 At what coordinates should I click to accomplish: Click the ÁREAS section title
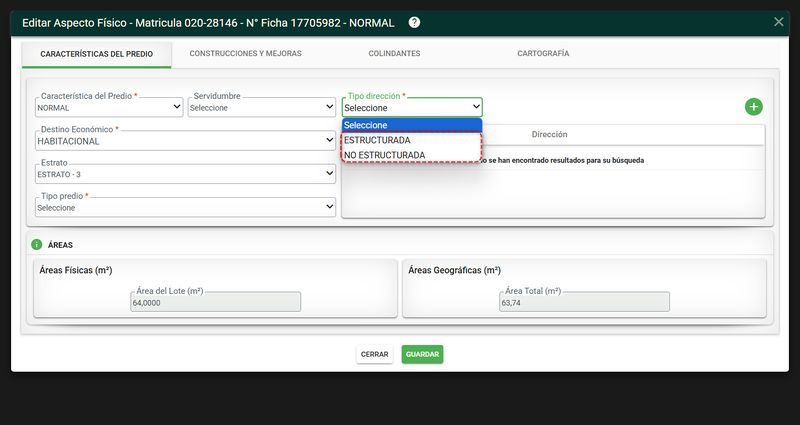click(x=60, y=245)
